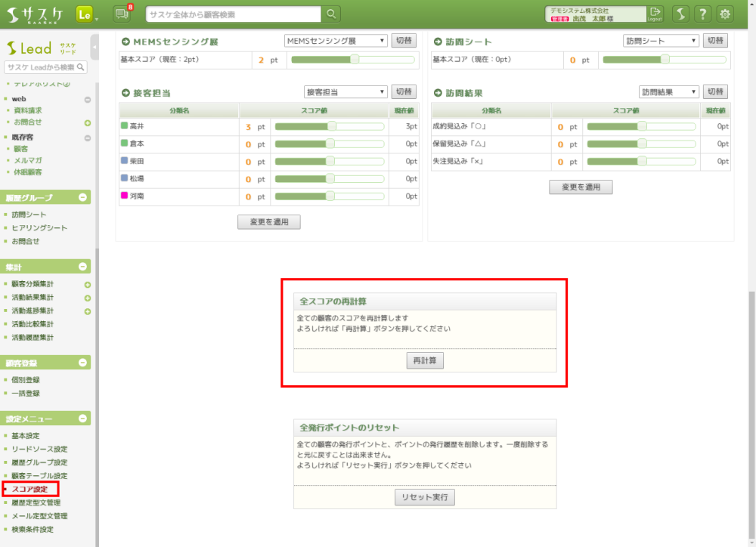Click the plus icon next to お問合せ
The height and width of the screenshot is (547, 756).
[88, 123]
